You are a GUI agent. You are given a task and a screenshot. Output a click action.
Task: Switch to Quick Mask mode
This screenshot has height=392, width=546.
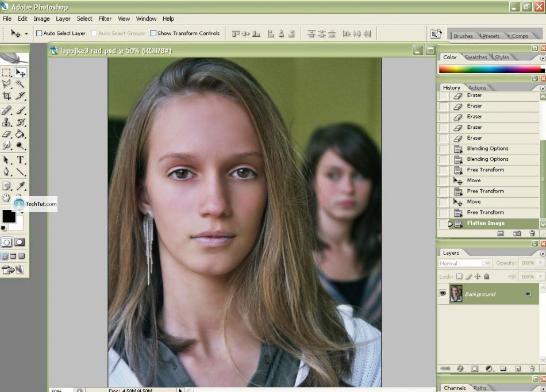pos(20,243)
